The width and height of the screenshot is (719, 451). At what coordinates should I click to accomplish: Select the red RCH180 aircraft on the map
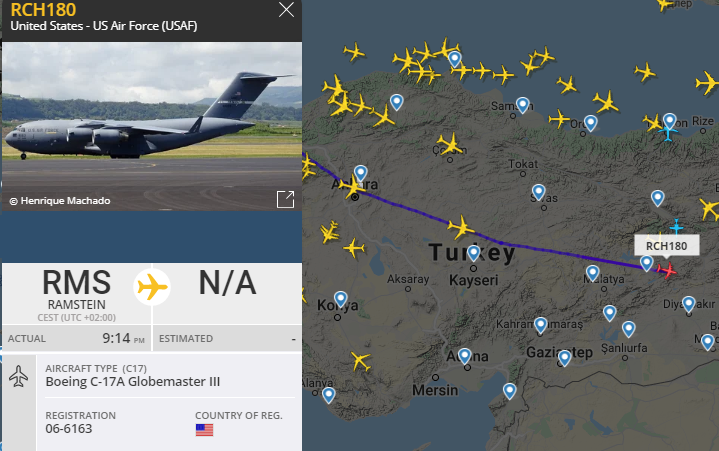(x=667, y=270)
